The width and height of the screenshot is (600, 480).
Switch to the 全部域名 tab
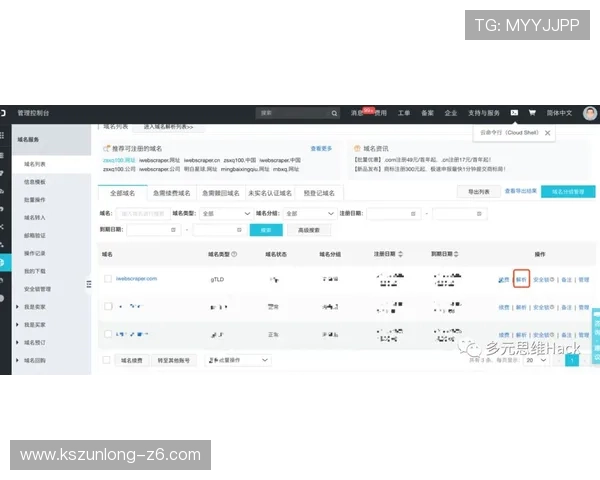point(123,193)
